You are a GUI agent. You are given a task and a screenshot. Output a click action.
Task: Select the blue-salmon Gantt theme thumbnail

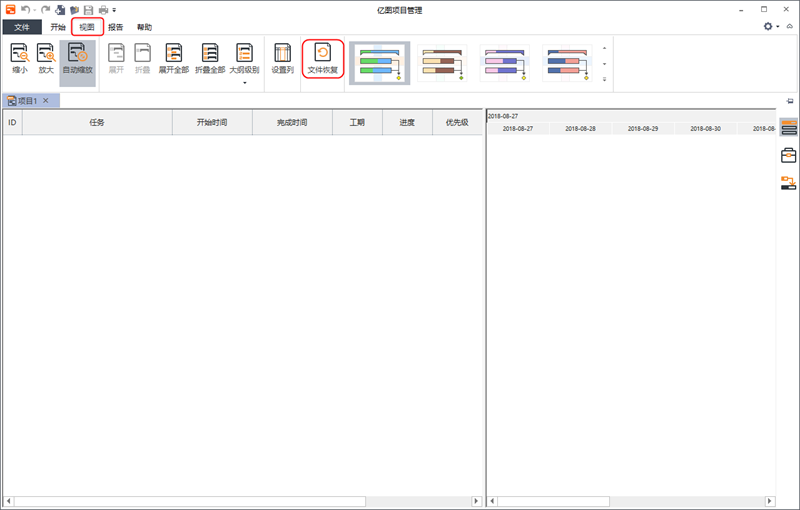click(567, 63)
